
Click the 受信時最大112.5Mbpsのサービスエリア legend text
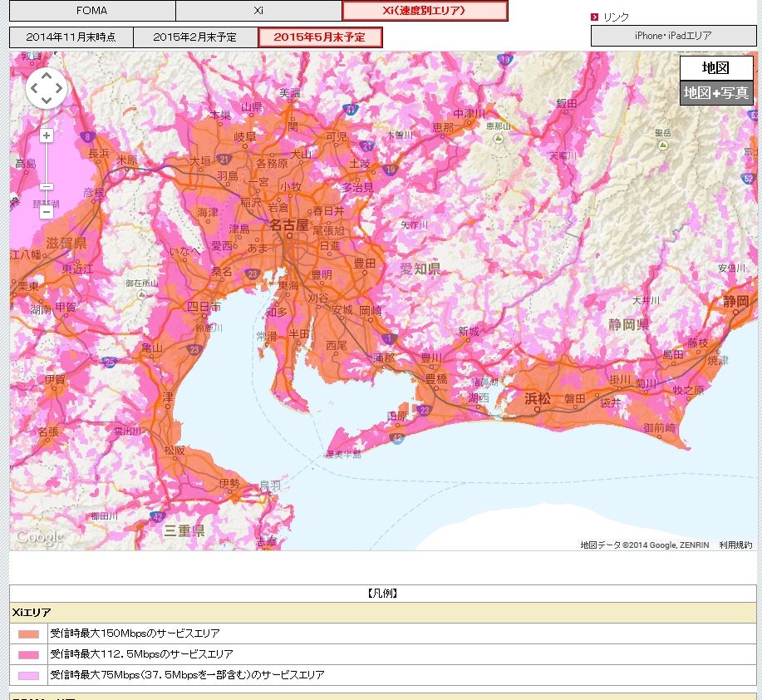coord(141,655)
